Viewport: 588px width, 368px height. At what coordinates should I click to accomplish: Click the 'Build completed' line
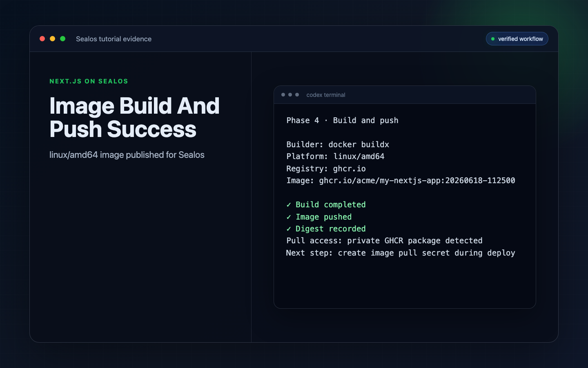tap(326, 205)
